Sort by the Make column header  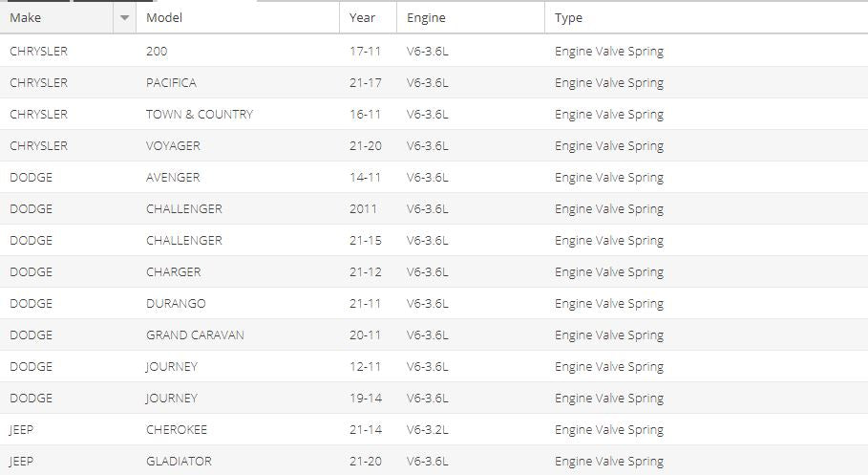click(56, 18)
